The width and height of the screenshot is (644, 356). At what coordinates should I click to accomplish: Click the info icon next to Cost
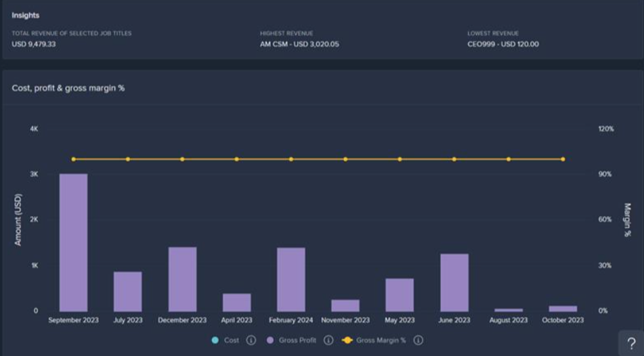[x=251, y=340]
